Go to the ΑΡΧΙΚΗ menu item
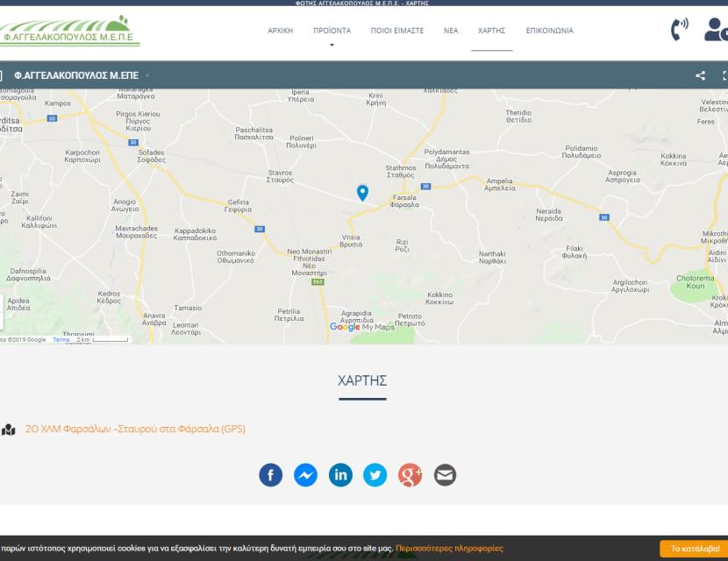The height and width of the screenshot is (561, 728). pyautogui.click(x=281, y=31)
